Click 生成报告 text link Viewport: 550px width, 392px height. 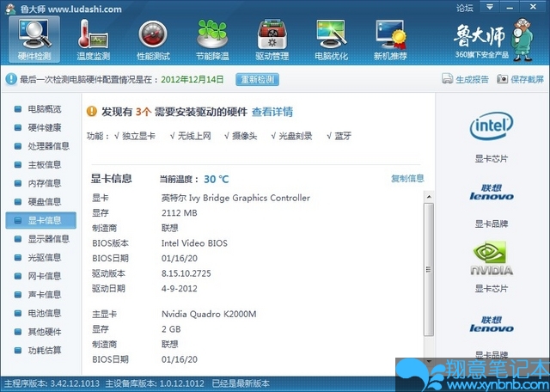pyautogui.click(x=472, y=79)
